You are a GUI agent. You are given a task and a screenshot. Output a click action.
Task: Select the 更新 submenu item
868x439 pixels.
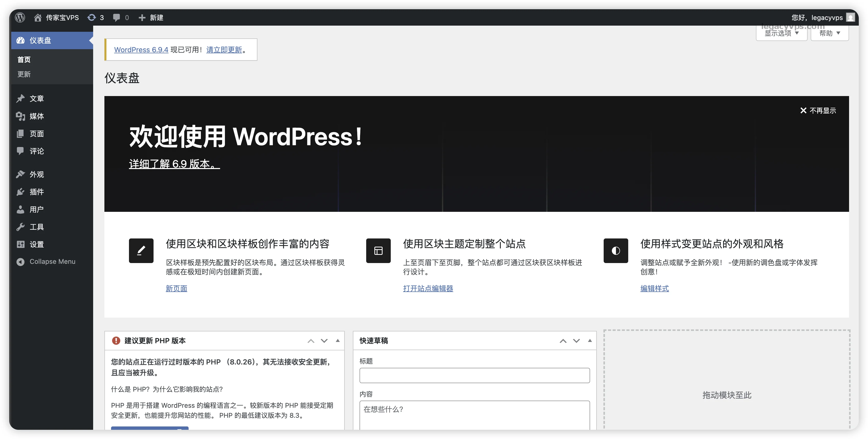coord(24,74)
